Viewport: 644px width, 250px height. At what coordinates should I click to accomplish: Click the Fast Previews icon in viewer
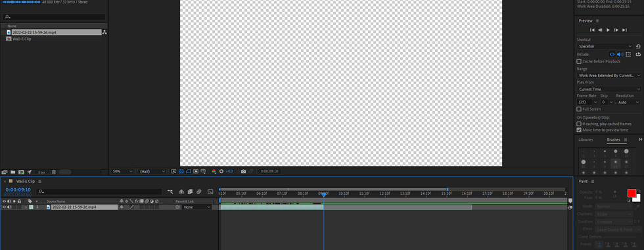pos(173,172)
